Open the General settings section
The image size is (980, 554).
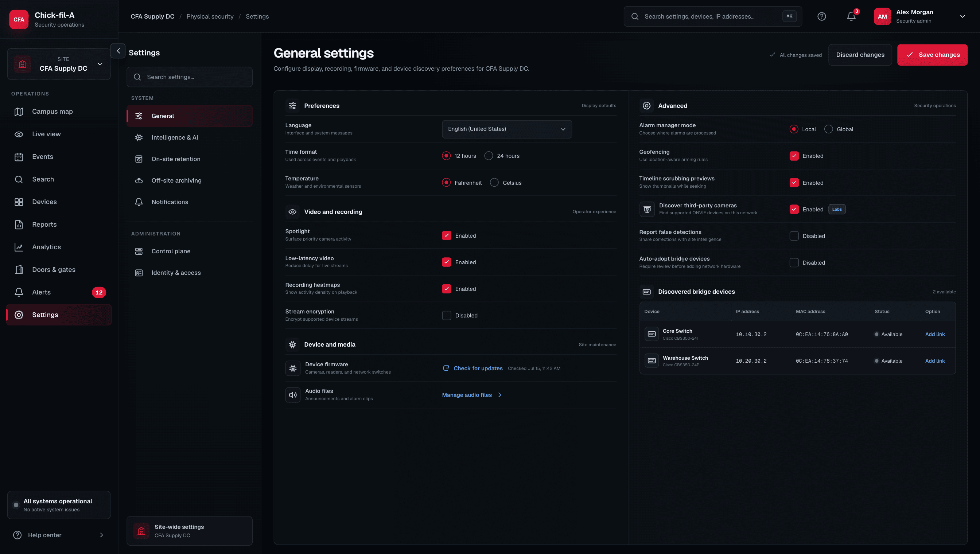pyautogui.click(x=189, y=116)
